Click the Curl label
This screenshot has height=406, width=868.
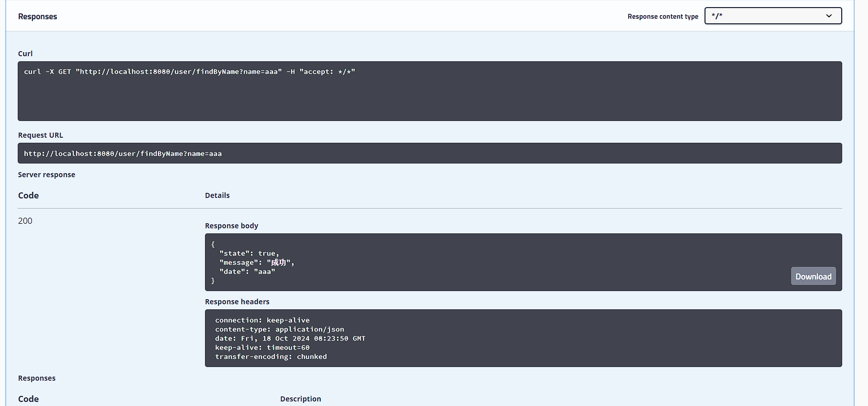coord(25,54)
